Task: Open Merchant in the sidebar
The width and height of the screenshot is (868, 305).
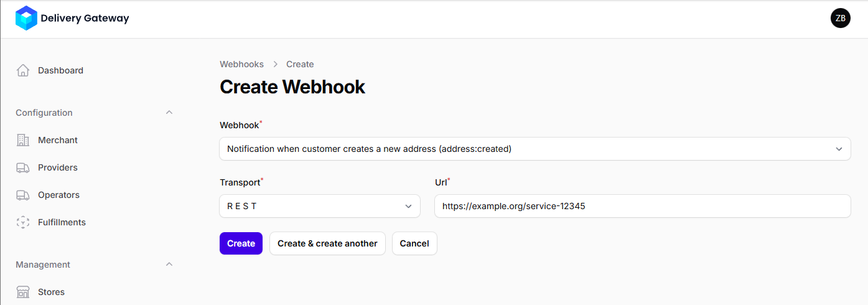Action: tap(58, 140)
